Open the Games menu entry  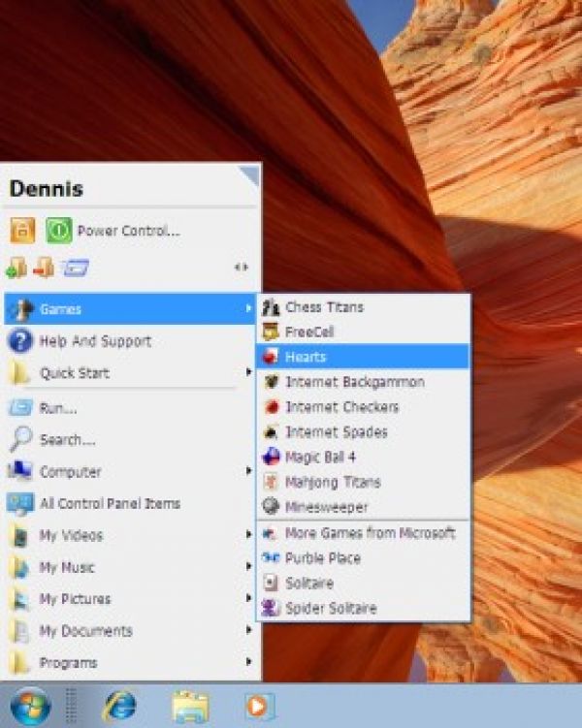tap(130, 309)
